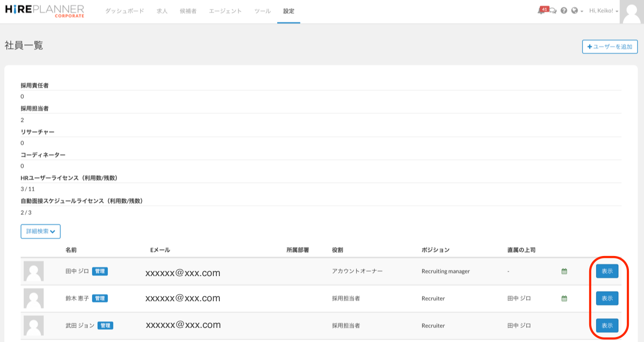Click 武田 ジョン's avatar thumbnail

tap(34, 325)
